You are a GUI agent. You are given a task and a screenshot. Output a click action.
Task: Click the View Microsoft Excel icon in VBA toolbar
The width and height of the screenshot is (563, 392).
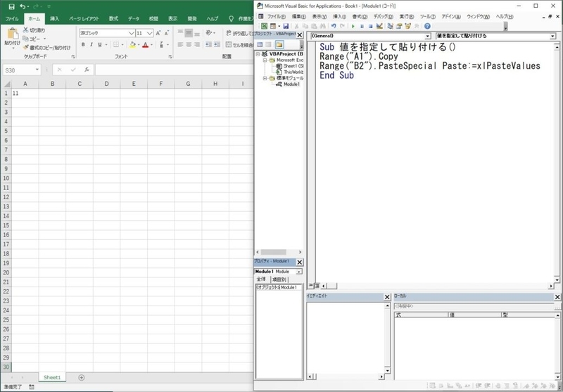pyautogui.click(x=264, y=26)
